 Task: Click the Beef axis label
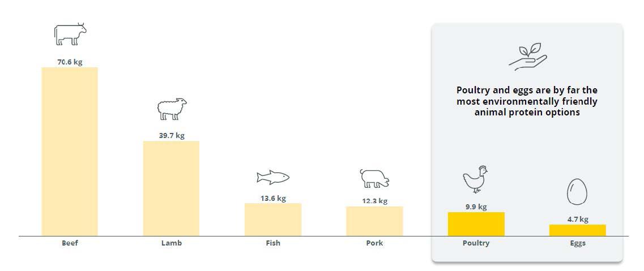[x=70, y=243]
